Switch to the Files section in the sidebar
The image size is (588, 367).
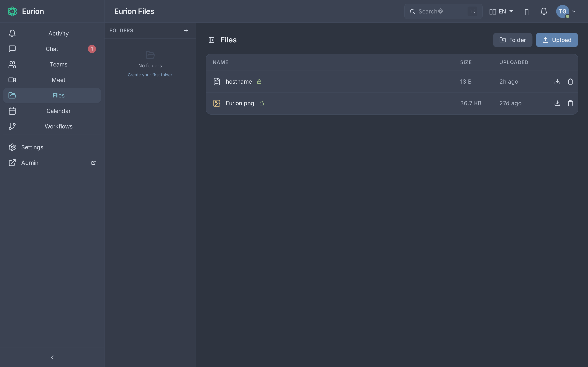pyautogui.click(x=58, y=95)
